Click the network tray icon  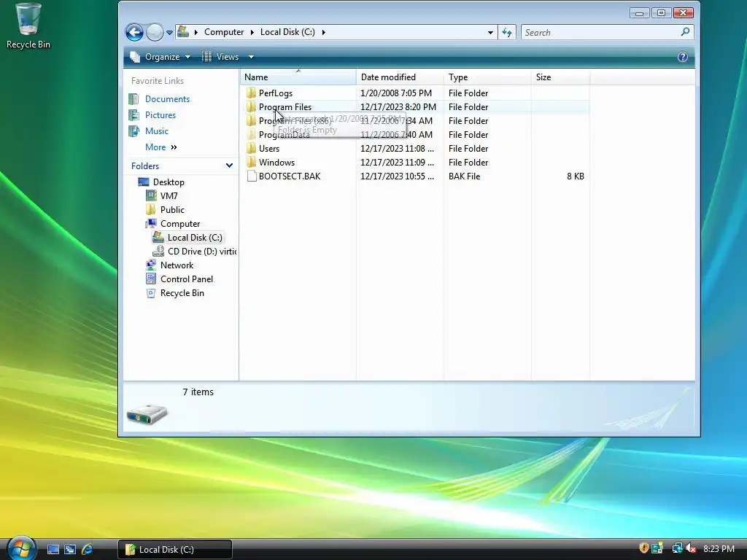(x=676, y=548)
